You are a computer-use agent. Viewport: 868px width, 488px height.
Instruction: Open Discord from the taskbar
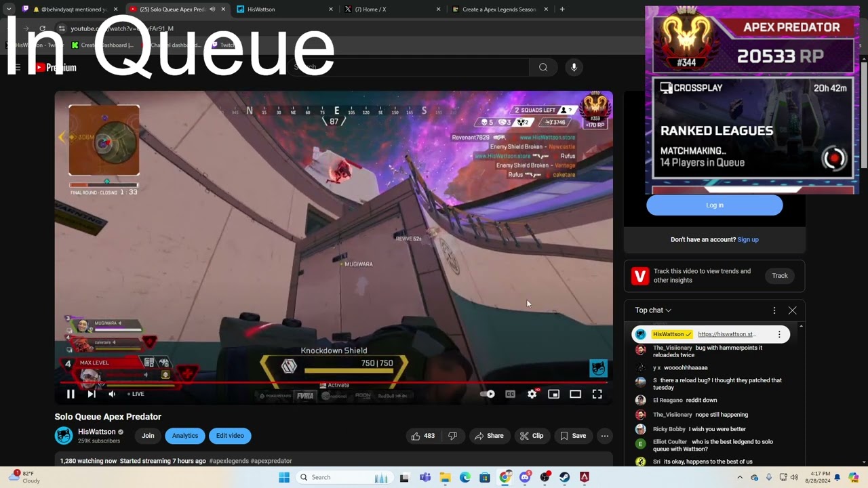(x=525, y=477)
